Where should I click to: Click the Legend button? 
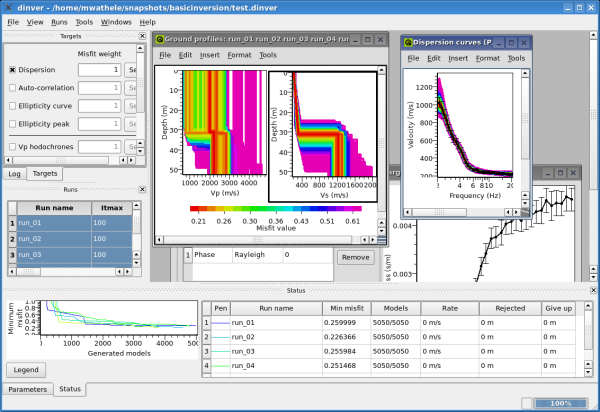click(x=26, y=370)
